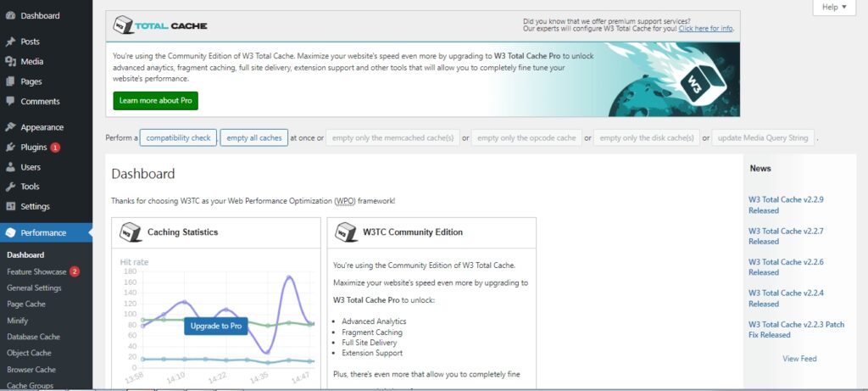
Task: Click empty only the disk cache(s)
Action: click(x=647, y=138)
